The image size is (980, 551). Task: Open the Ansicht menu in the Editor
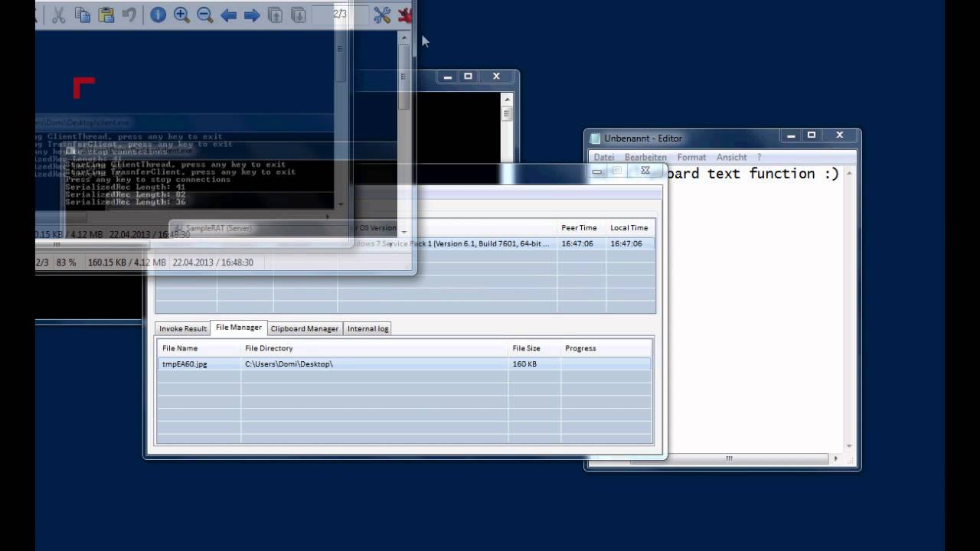point(731,157)
